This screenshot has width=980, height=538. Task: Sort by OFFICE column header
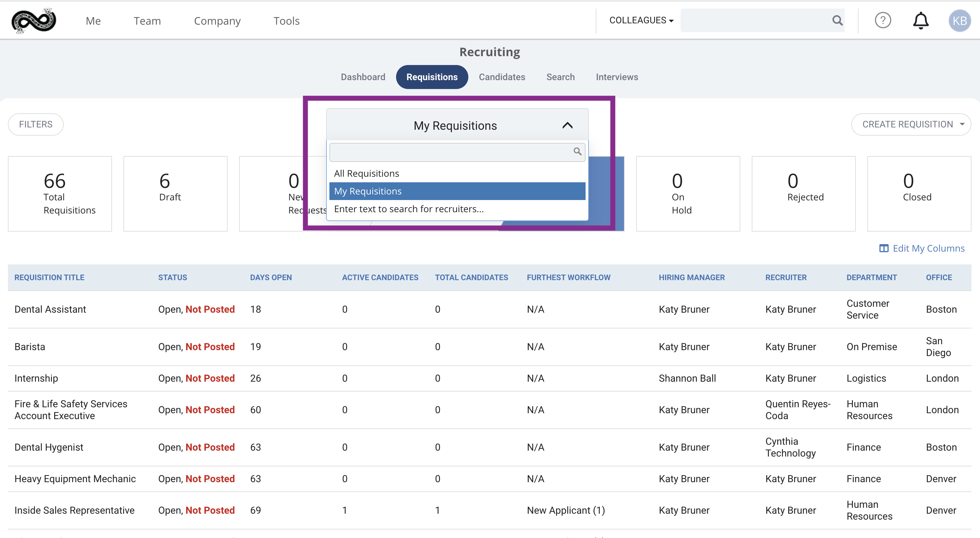coord(939,278)
